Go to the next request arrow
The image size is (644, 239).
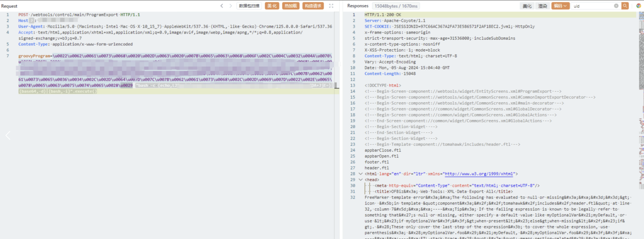[231, 6]
